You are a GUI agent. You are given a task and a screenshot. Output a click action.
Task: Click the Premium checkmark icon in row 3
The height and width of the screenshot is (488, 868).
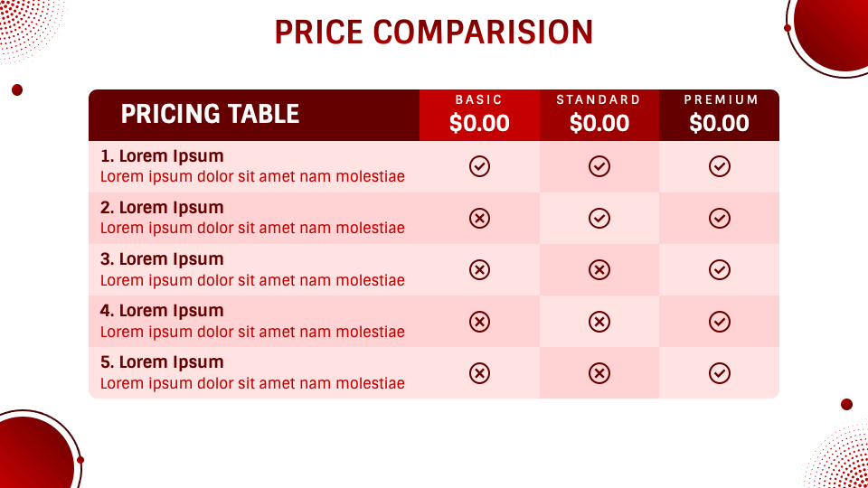719,269
